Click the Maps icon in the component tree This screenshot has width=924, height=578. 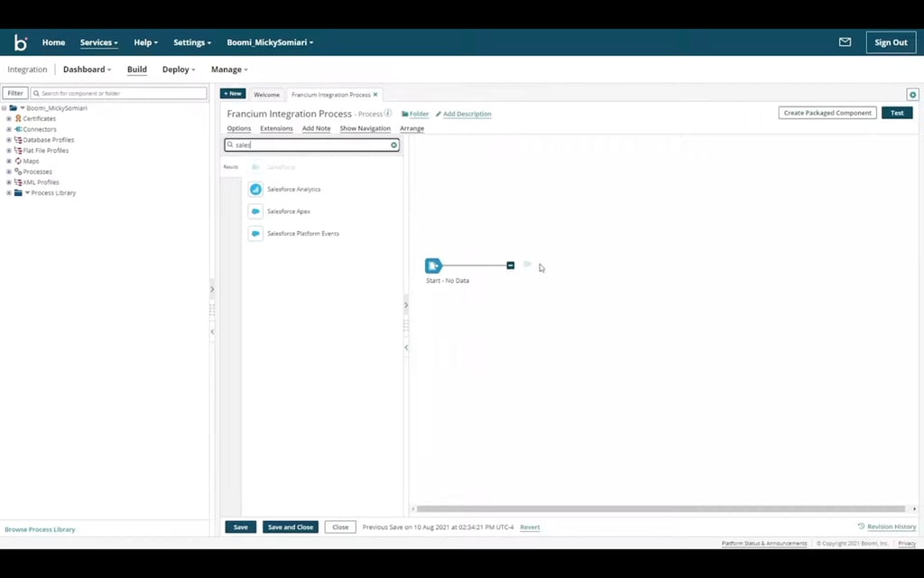coord(20,161)
